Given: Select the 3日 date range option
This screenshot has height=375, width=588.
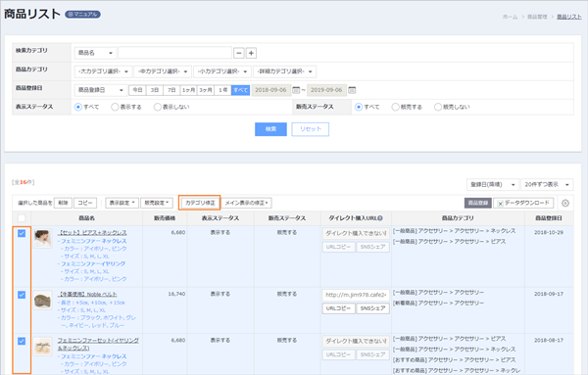Looking at the screenshot, I should click(155, 90).
